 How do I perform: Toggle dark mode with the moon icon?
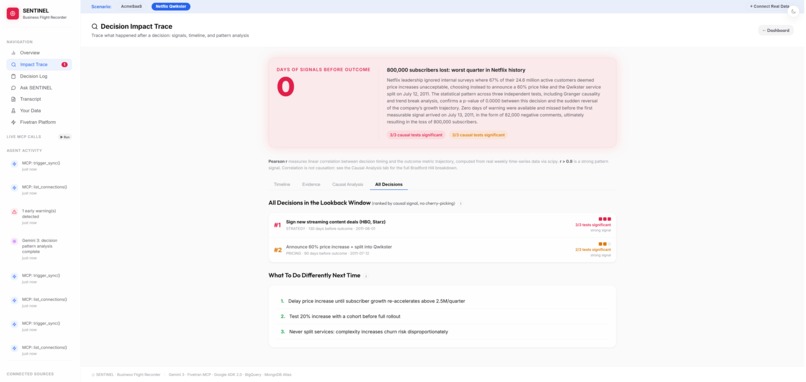794,12
